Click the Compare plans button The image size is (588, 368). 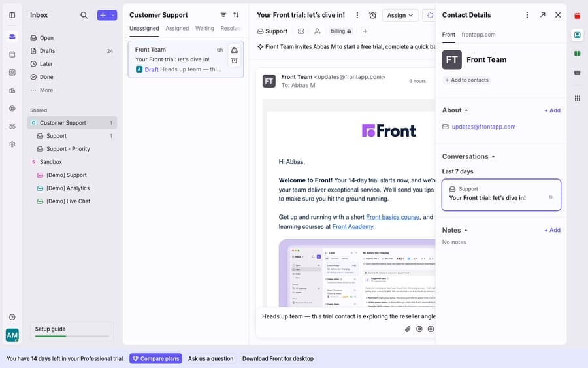[155, 359]
